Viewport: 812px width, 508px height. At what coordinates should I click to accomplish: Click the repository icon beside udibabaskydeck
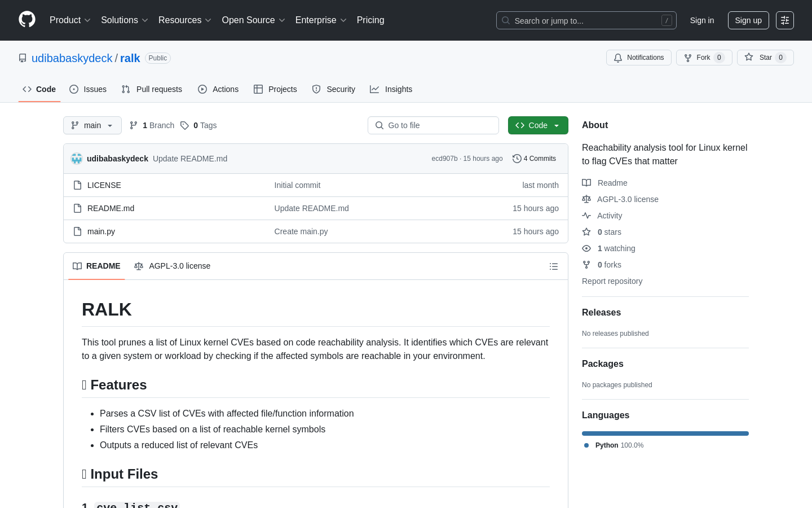point(23,58)
